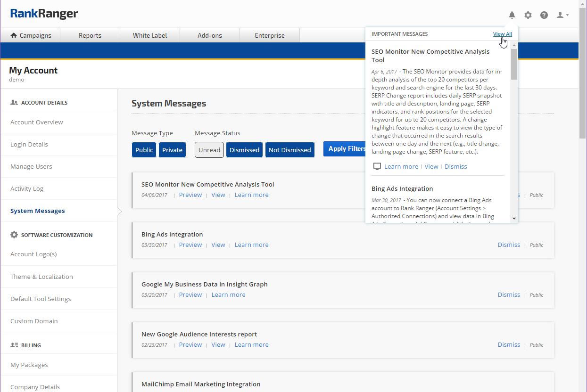Click the Campaigns home icon
This screenshot has height=392, width=587.
coord(14,35)
